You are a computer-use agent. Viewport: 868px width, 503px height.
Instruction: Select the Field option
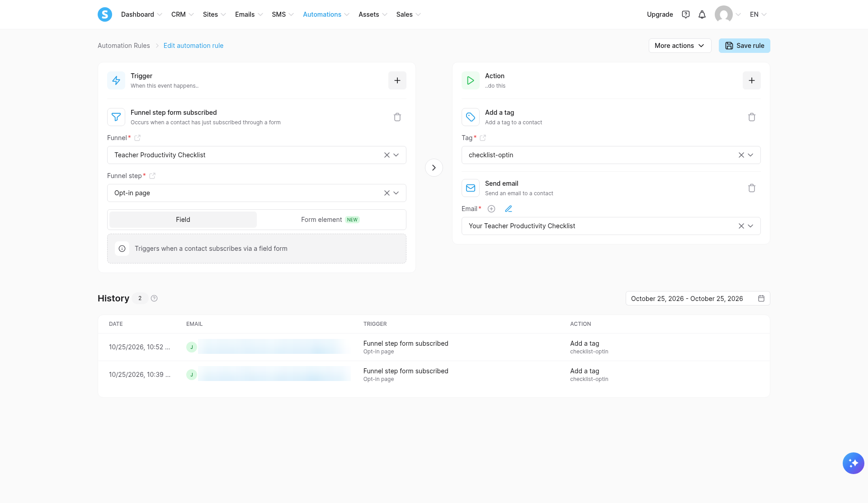pyautogui.click(x=183, y=220)
